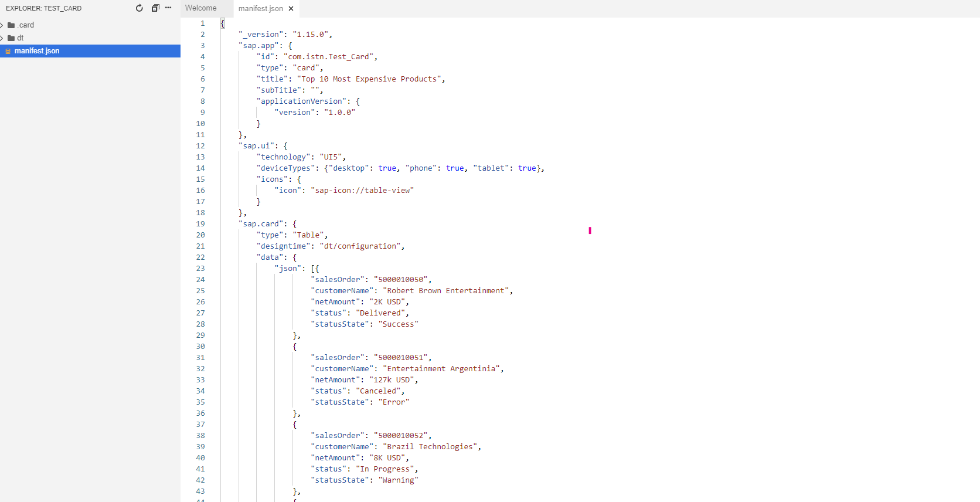
Task: Click the "Warning" statusState value
Action: (399, 480)
